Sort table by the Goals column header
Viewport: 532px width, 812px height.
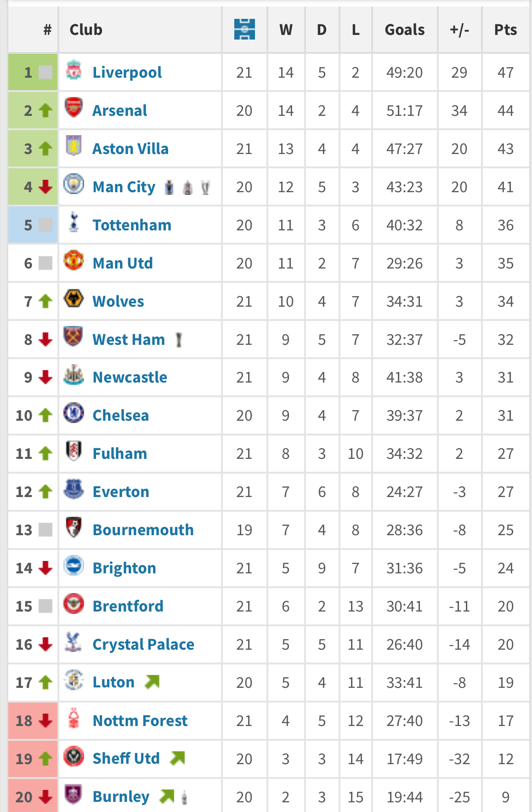405,30
